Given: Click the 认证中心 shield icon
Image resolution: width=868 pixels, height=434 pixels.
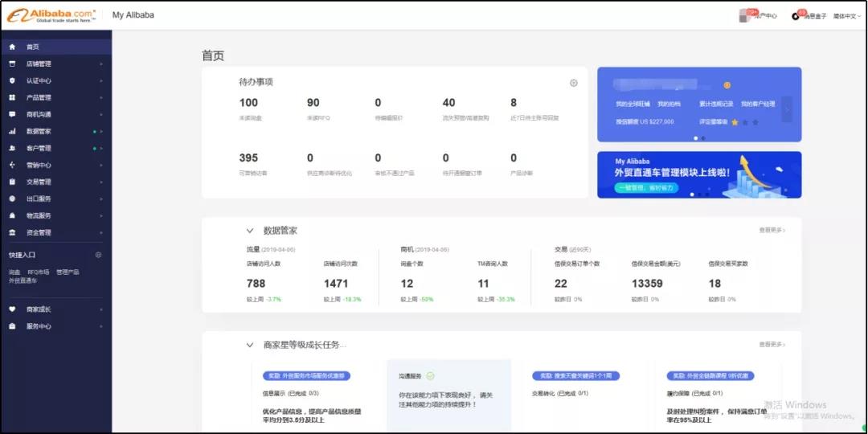Looking at the screenshot, I should (12, 80).
